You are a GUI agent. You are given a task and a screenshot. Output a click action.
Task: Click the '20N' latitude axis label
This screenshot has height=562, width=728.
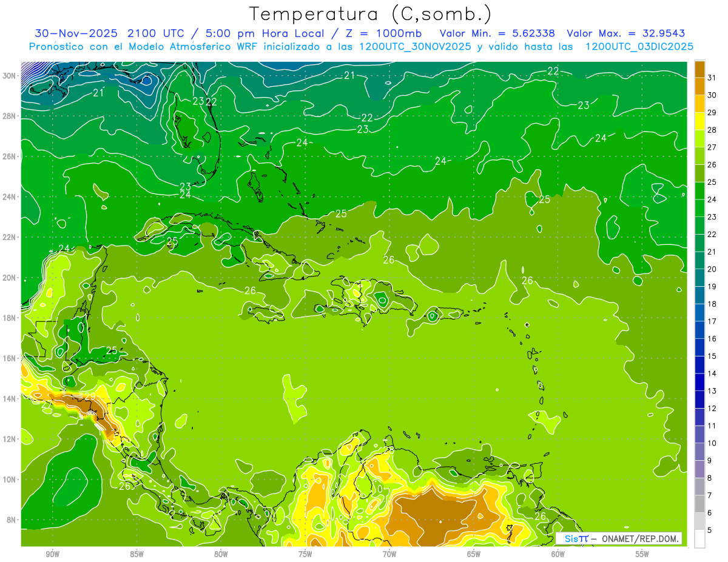point(10,278)
